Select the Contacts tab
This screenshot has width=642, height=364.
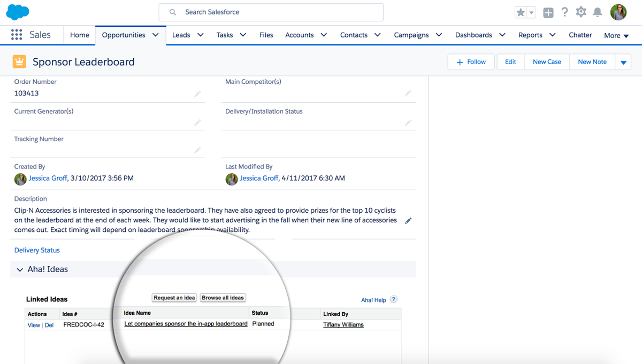click(354, 35)
